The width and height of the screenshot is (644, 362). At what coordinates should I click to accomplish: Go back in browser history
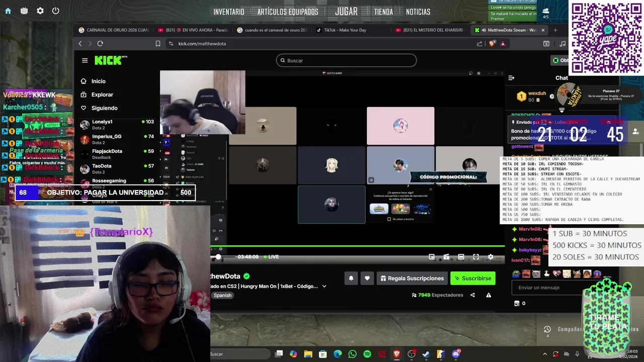coord(80,44)
